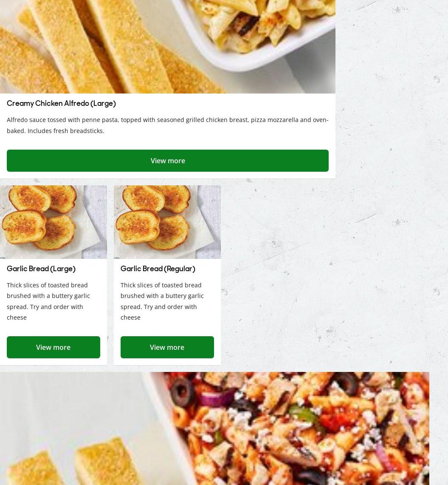Open the Garlic Bread (Regular) photo

click(x=167, y=222)
